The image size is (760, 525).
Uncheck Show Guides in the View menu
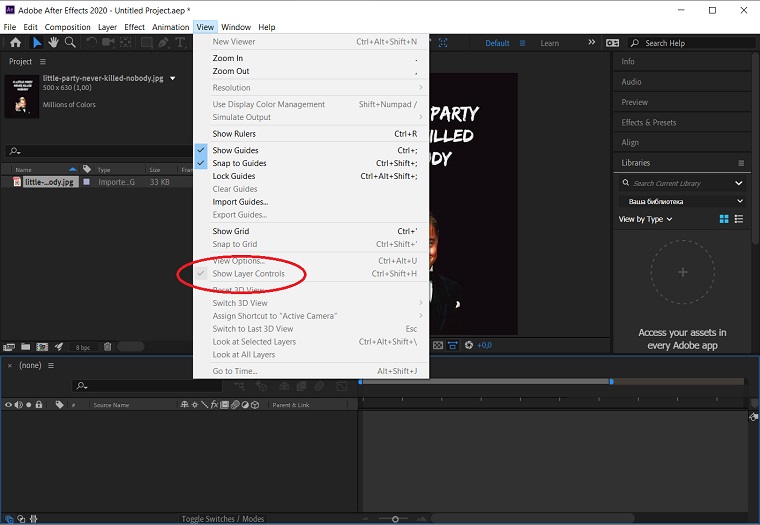point(235,150)
